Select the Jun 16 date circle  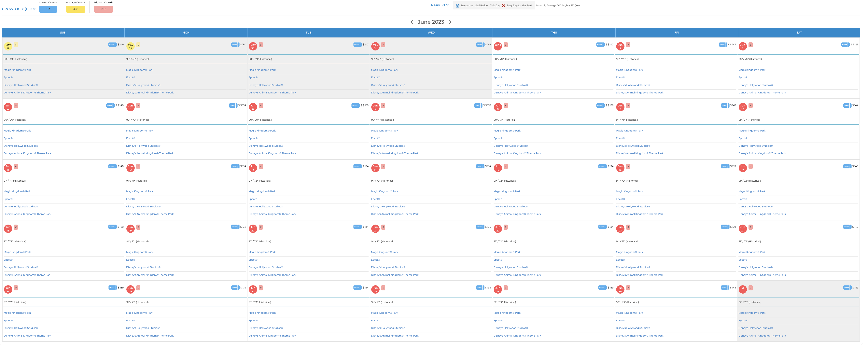pos(620,168)
